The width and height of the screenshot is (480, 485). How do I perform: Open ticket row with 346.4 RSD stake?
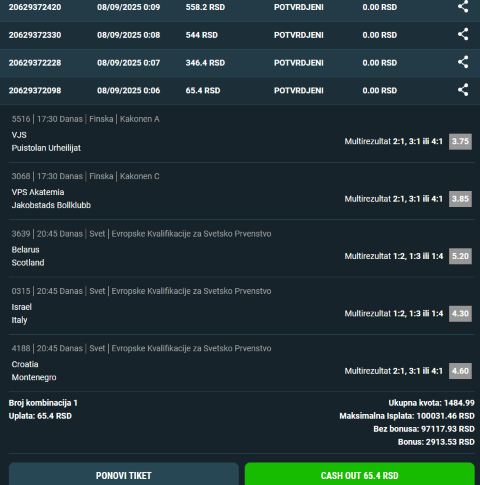pos(240,63)
